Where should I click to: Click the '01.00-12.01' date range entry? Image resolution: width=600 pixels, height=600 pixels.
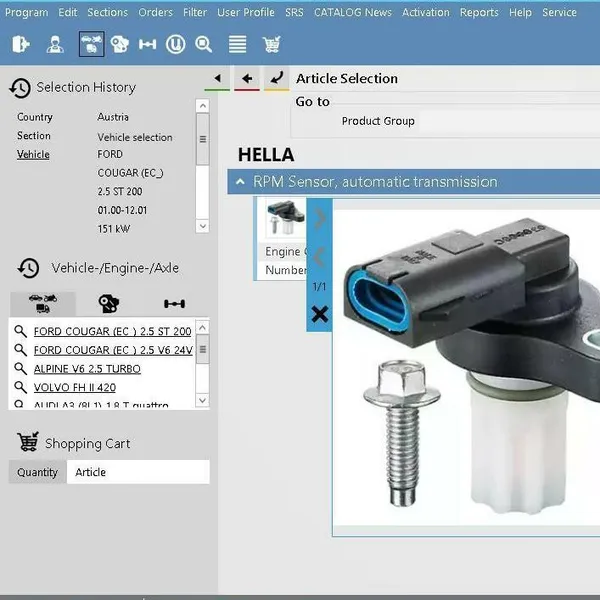(122, 210)
